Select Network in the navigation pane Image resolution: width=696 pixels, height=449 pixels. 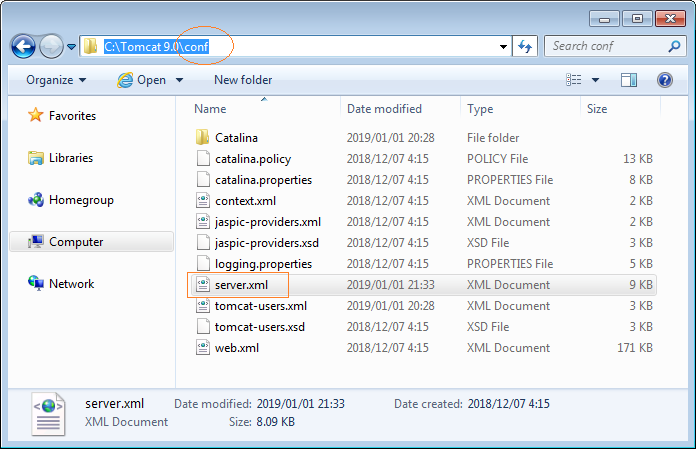[71, 284]
